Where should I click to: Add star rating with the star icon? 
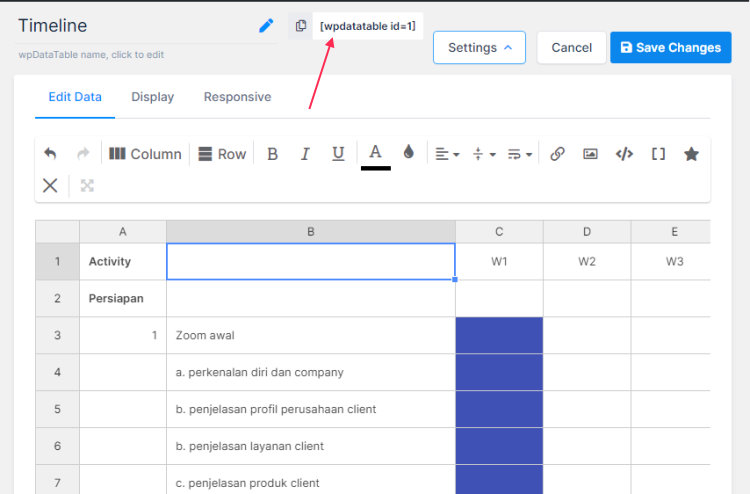tap(691, 154)
